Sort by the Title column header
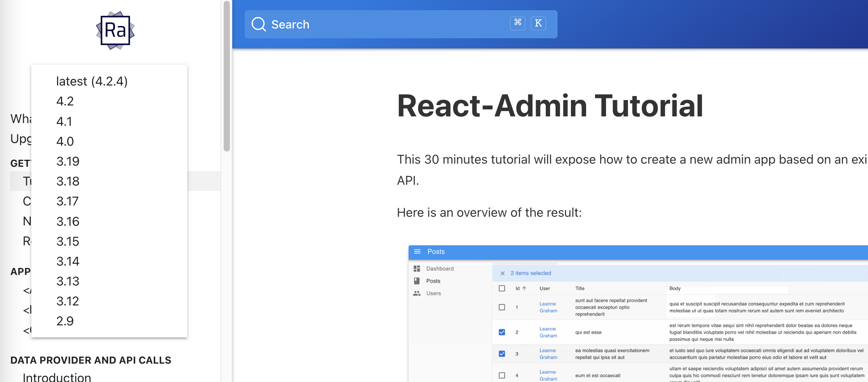This screenshot has height=382, width=868. point(580,288)
